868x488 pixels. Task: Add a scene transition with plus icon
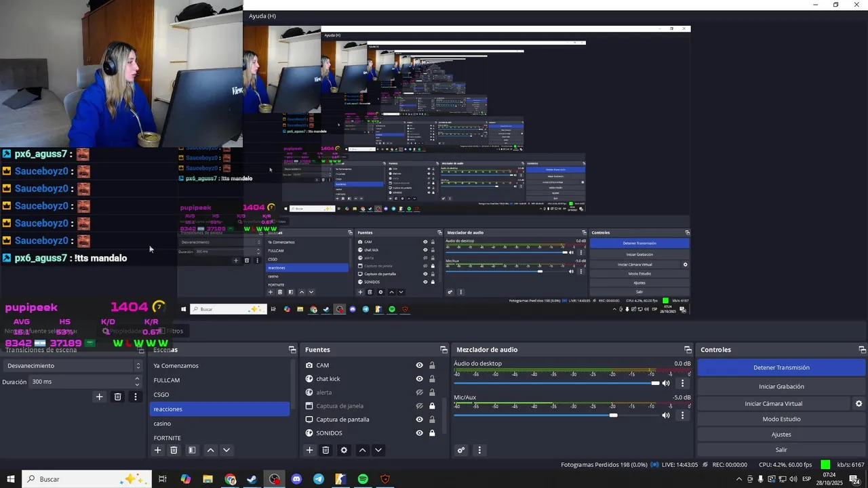pyautogui.click(x=99, y=396)
